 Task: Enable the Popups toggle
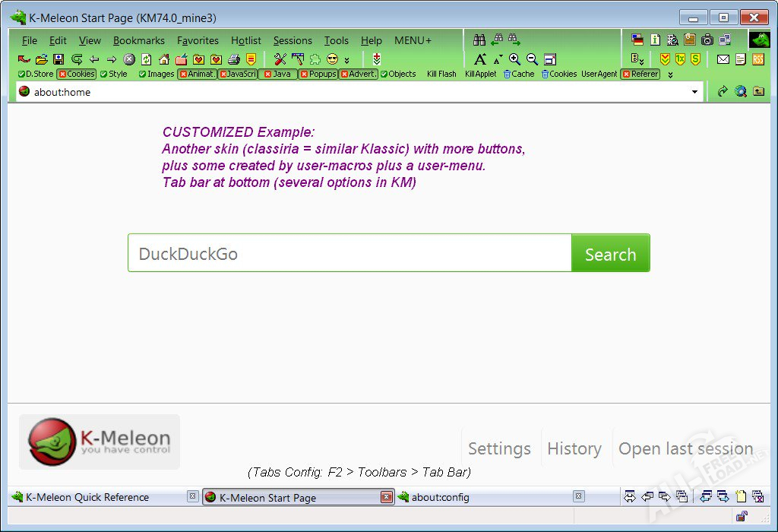click(318, 74)
